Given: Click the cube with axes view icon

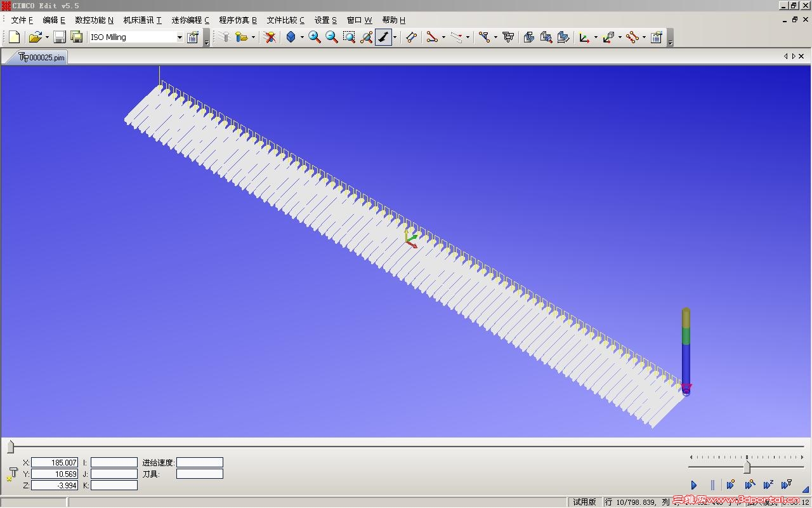Looking at the screenshot, I should [608, 37].
